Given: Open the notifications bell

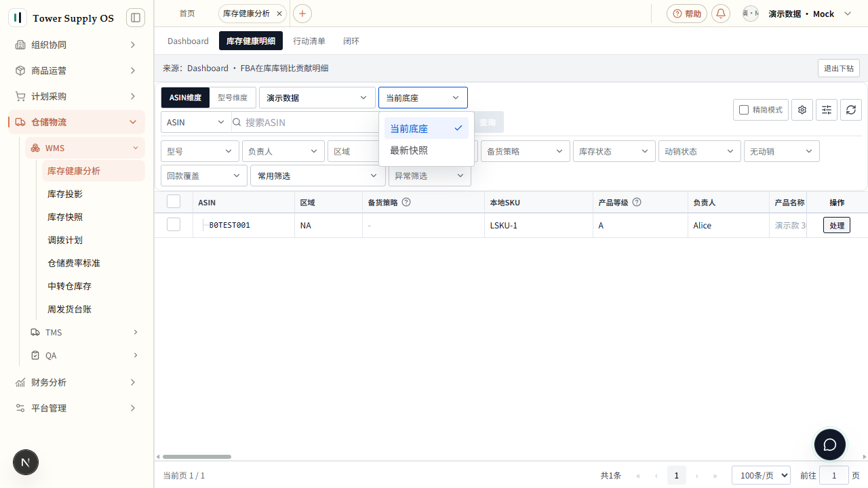Looking at the screenshot, I should pyautogui.click(x=721, y=14).
